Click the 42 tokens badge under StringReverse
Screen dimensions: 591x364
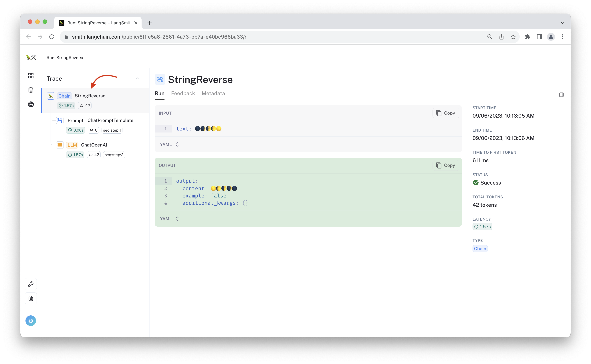pyautogui.click(x=85, y=106)
